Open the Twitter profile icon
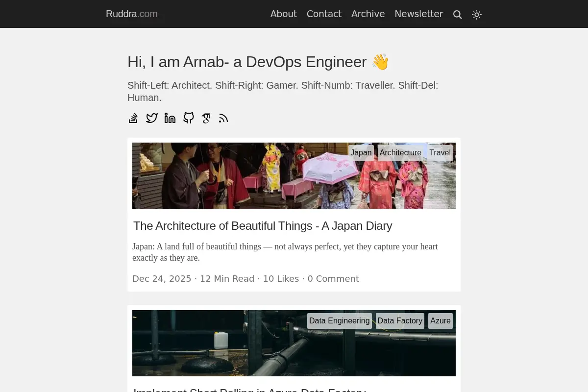Screen dimensions: 588x392 point(152,118)
